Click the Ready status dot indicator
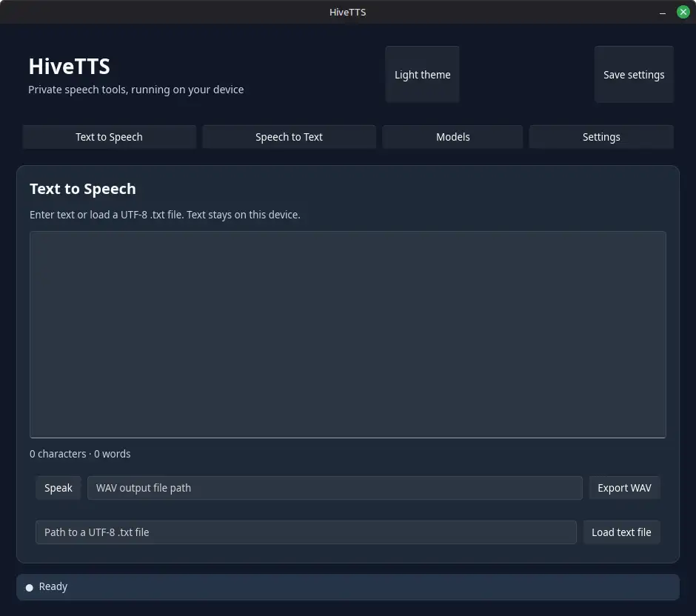 pyautogui.click(x=30, y=588)
